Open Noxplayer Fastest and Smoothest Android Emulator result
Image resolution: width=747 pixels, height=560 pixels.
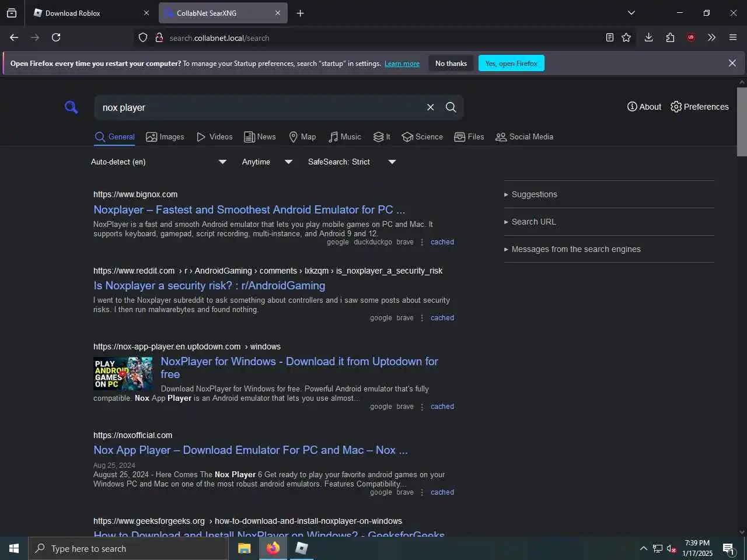coord(249,209)
